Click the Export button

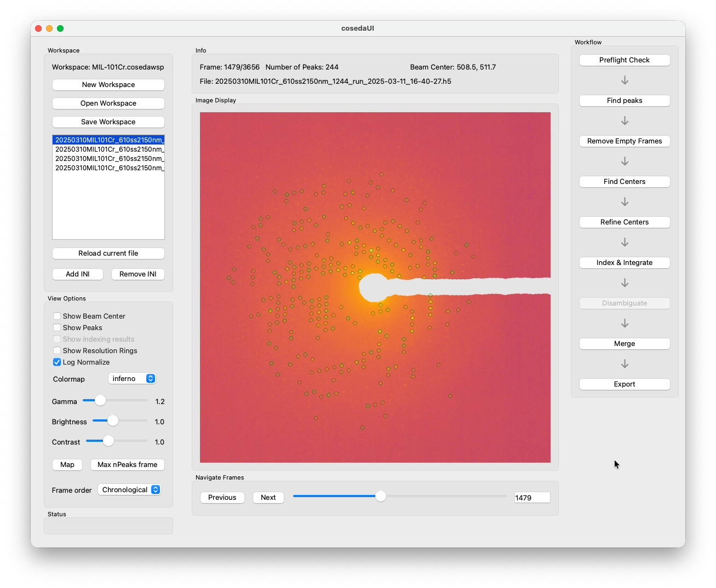tap(625, 384)
